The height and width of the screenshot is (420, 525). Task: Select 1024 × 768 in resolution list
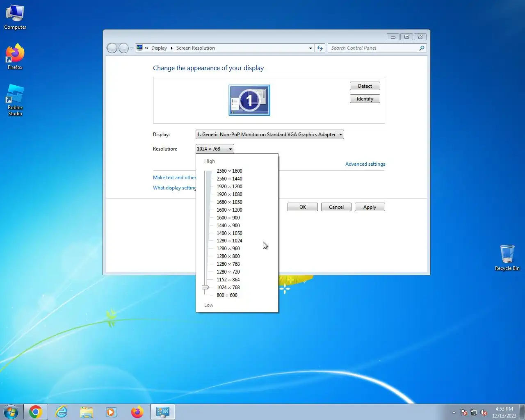228,288
